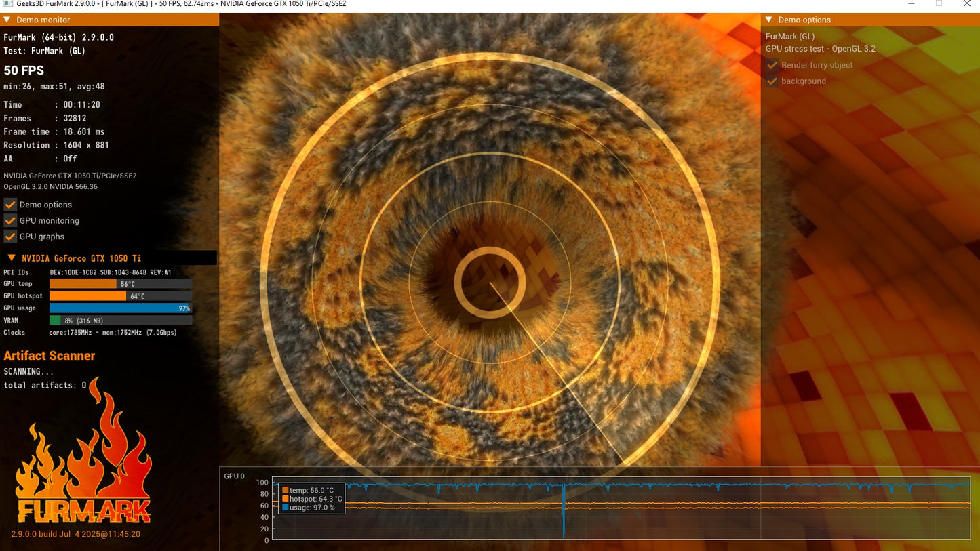
Task: Disable the GPU graphs checkbox
Action: [x=10, y=237]
